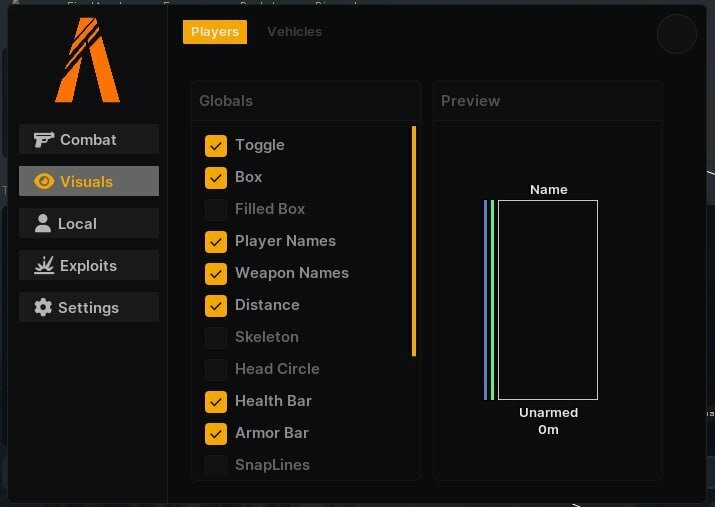Click the gear icon beside Settings
The width and height of the screenshot is (715, 507).
[43, 308]
